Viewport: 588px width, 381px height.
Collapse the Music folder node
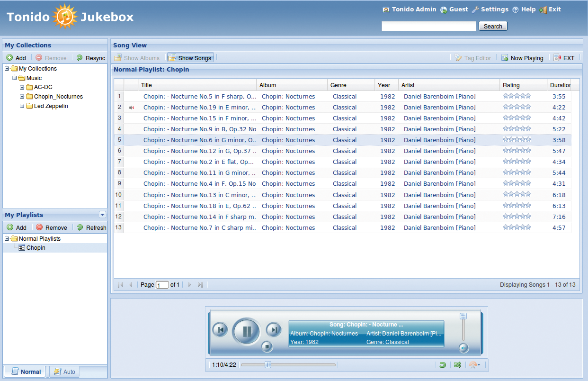point(15,78)
